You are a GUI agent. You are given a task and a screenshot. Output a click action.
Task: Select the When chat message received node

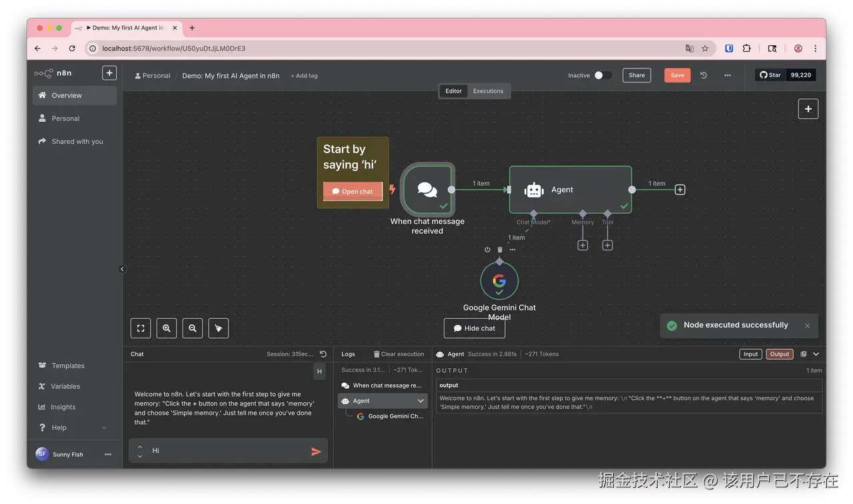[x=427, y=189]
